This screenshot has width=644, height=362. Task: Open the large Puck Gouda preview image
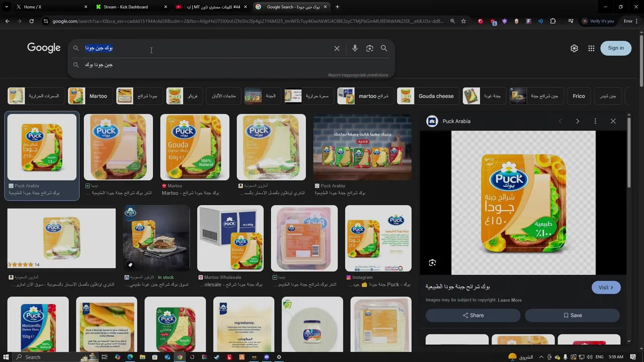click(x=523, y=203)
